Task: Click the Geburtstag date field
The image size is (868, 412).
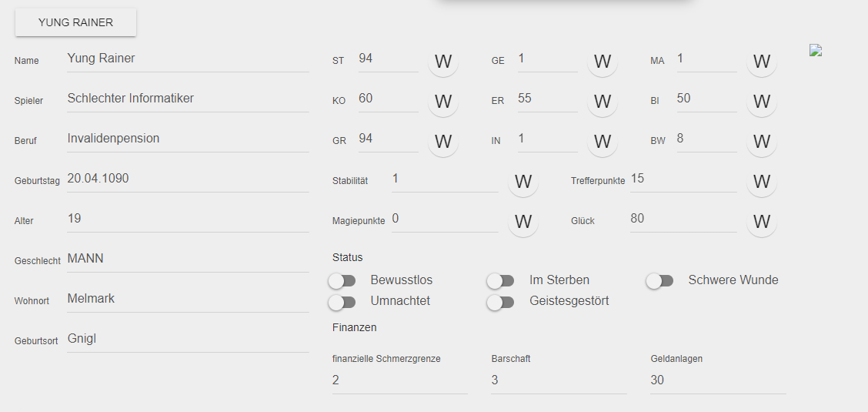Action: (188, 179)
